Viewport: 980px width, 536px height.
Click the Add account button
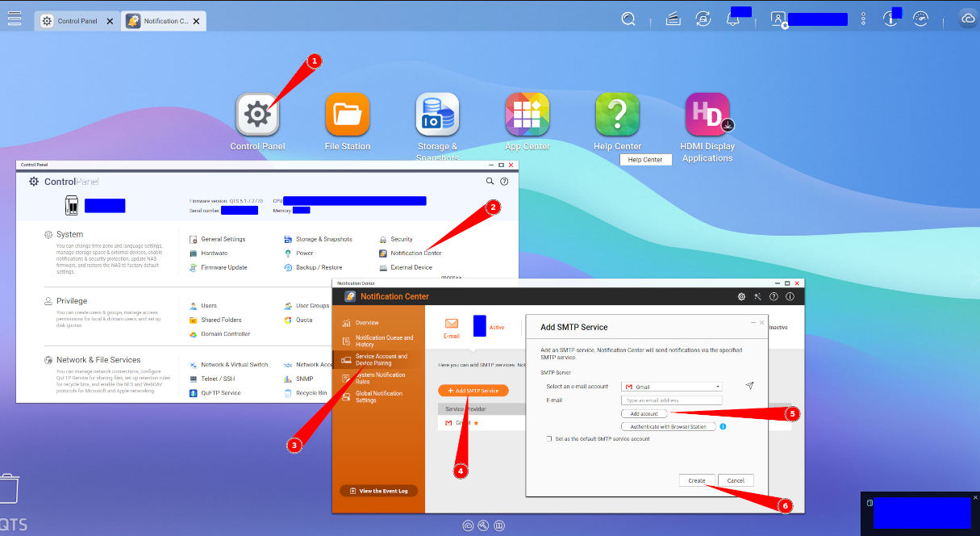[644, 413]
